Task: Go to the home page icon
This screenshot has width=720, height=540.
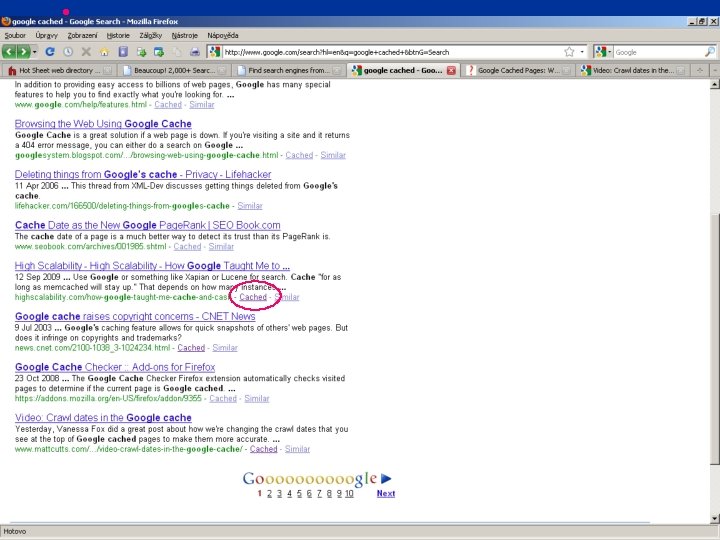Action: [x=104, y=52]
